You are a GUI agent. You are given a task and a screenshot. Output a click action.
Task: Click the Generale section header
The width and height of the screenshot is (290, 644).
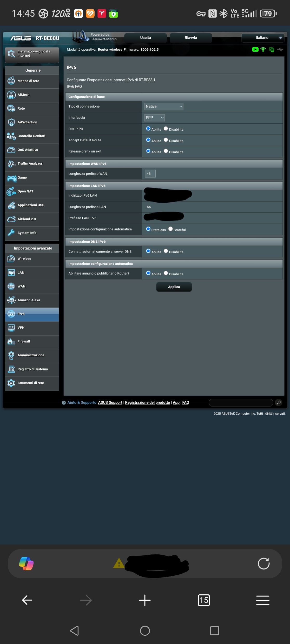(32, 70)
